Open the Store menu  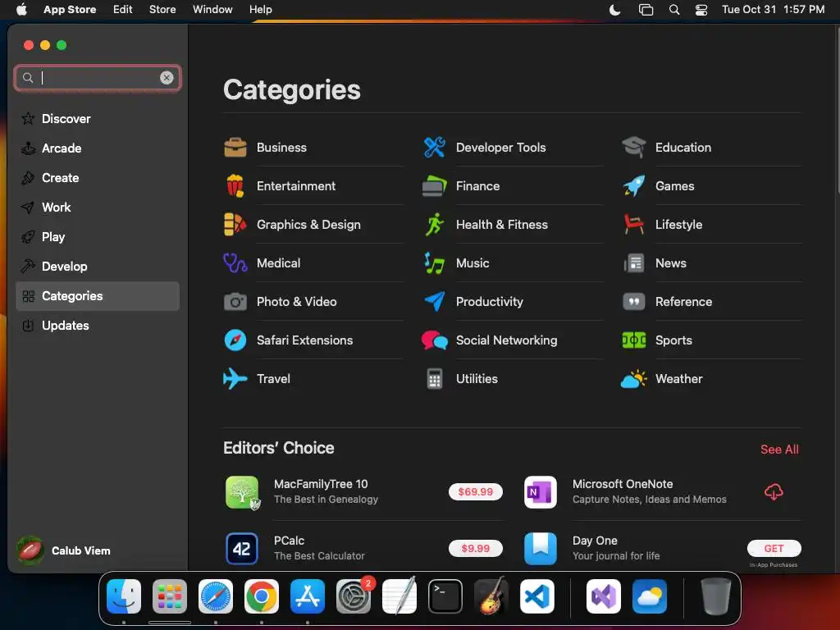(x=162, y=9)
